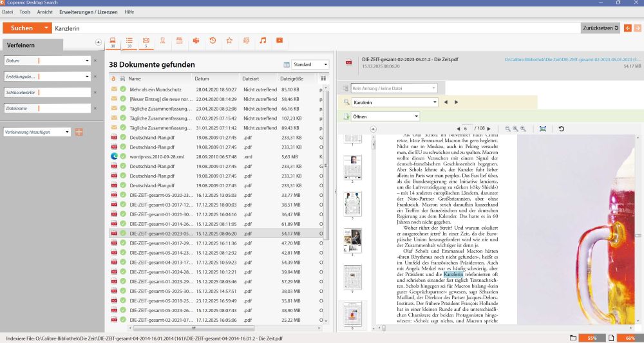The height and width of the screenshot is (343, 644).
Task: Open the videos category icon
Action: tap(279, 41)
